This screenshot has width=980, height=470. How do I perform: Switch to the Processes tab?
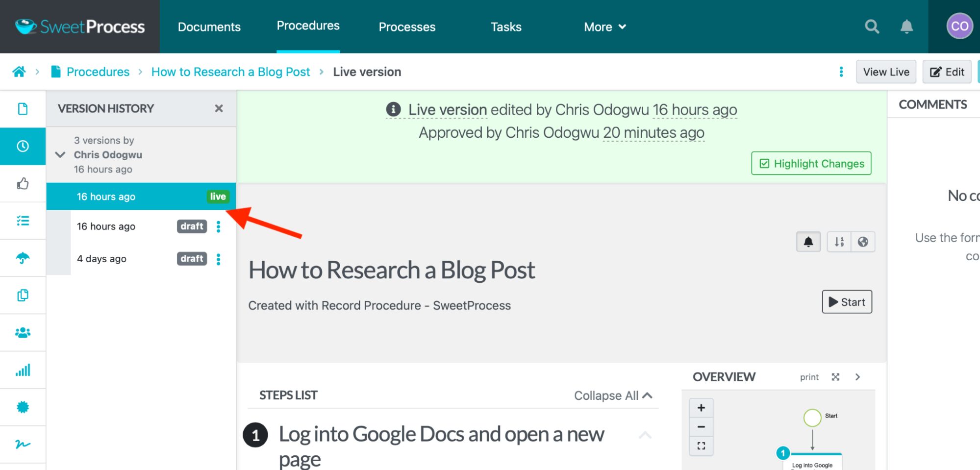tap(407, 27)
